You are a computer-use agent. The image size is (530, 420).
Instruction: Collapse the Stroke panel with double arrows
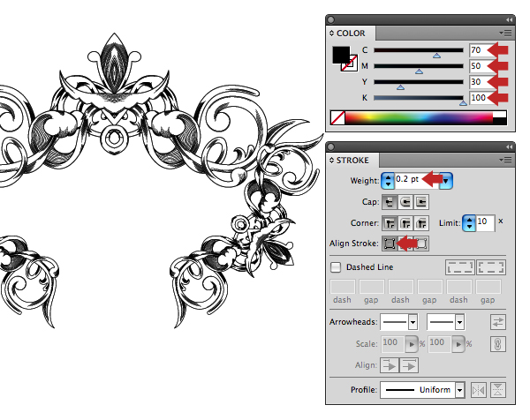coord(509,146)
